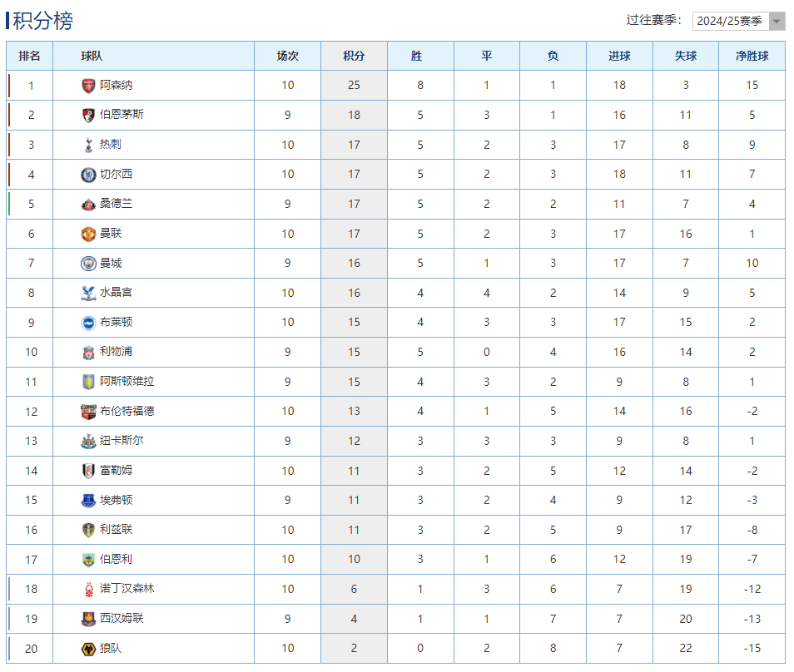Open the 2024/25赛季 season dropdown
Image resolution: width=794 pixels, height=672 pixels.
738,21
